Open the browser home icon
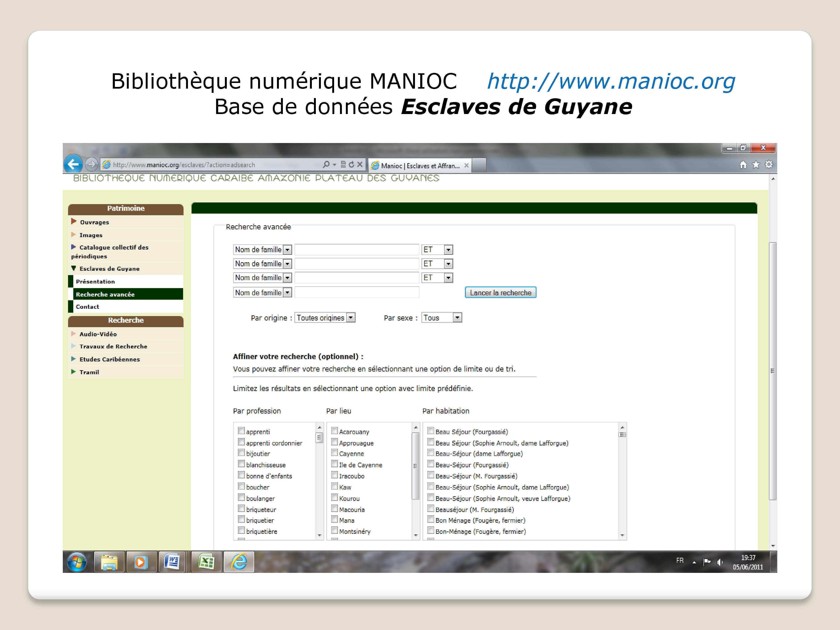 point(743,165)
